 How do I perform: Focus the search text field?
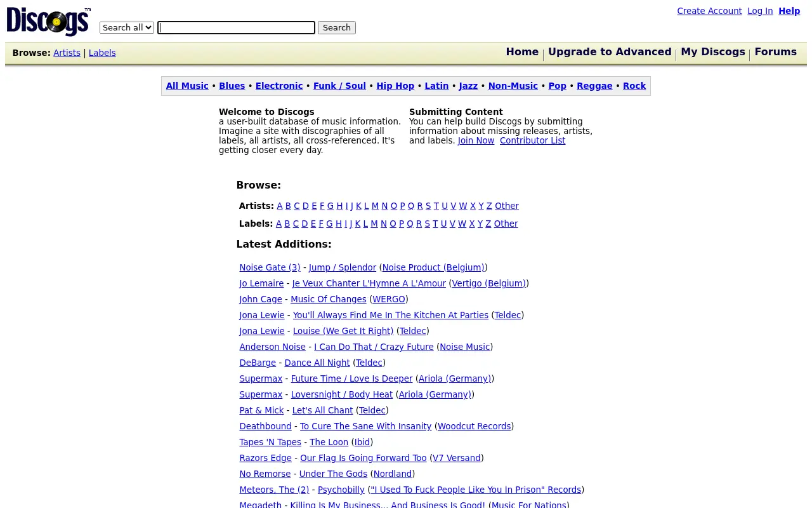pos(236,27)
